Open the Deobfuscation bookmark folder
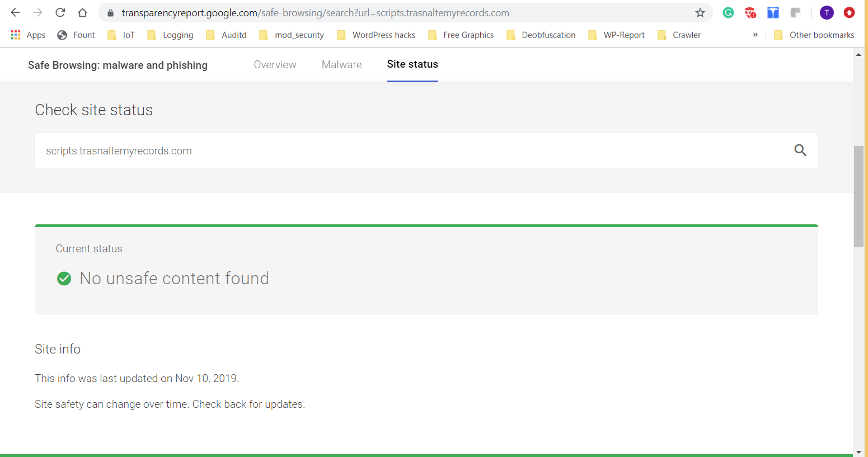868x457 pixels. 541,35
